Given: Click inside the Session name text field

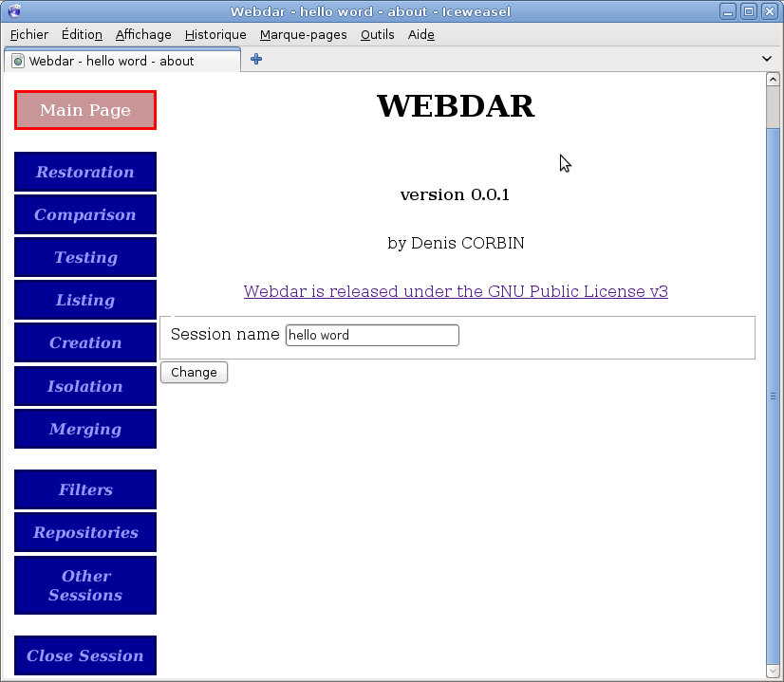Looking at the screenshot, I should [x=371, y=335].
